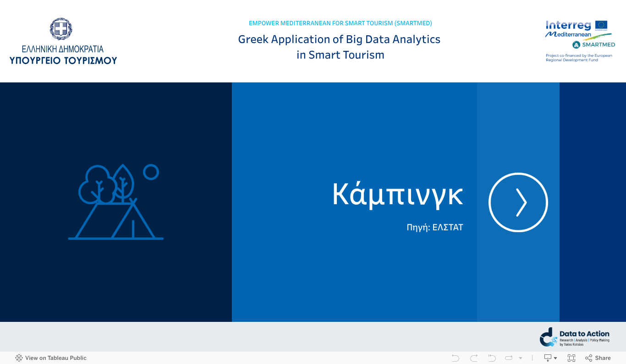Open View on Tableau Public link
626x364 pixels.
coord(55,358)
